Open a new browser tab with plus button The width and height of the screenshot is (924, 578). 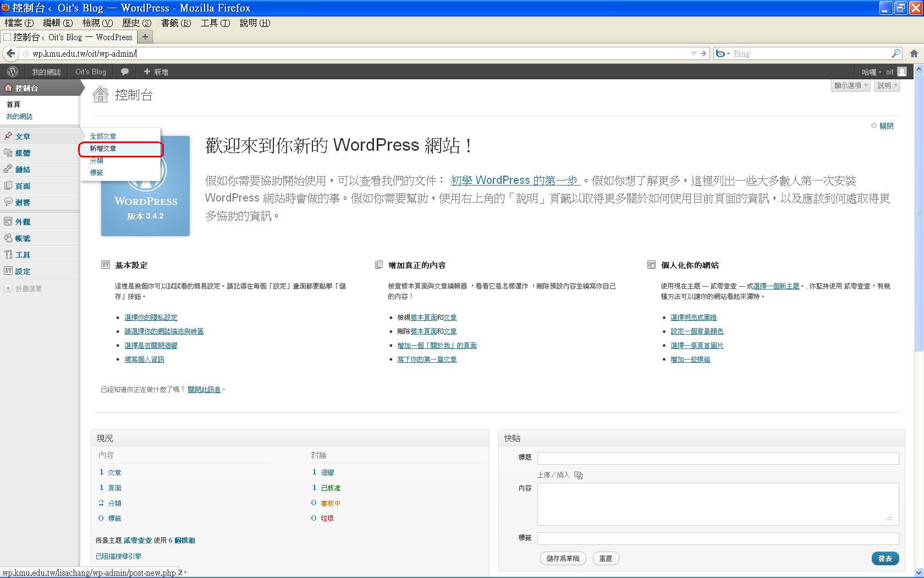[145, 37]
